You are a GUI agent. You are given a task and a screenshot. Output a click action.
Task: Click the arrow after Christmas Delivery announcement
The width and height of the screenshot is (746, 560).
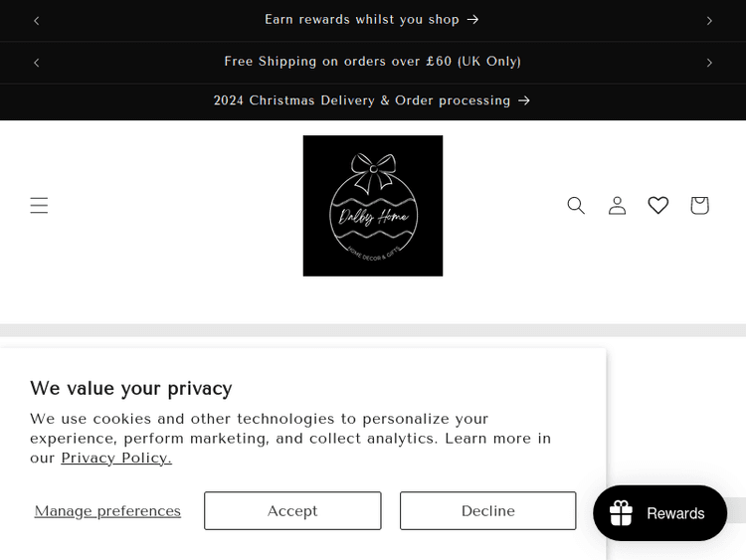[524, 100]
